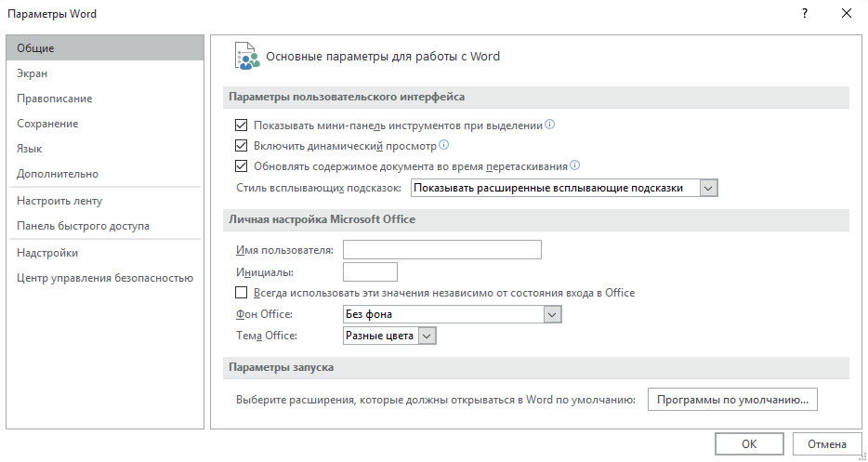Click the question mark help icon

tap(804, 14)
